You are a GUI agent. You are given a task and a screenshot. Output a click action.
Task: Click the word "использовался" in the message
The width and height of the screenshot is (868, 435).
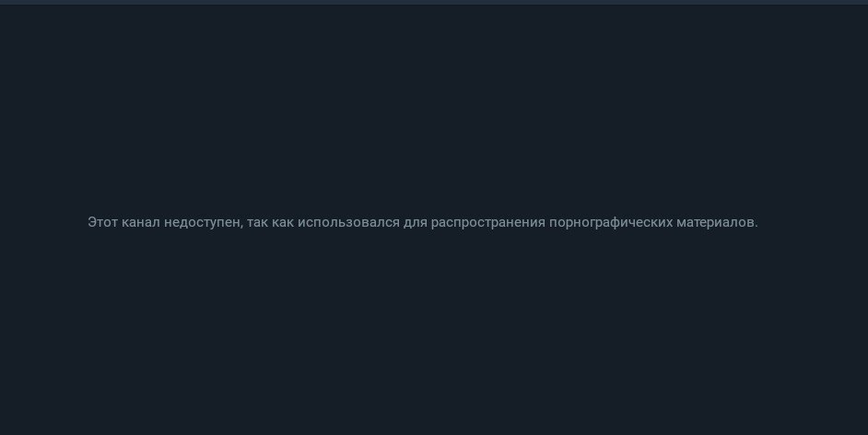pos(348,222)
